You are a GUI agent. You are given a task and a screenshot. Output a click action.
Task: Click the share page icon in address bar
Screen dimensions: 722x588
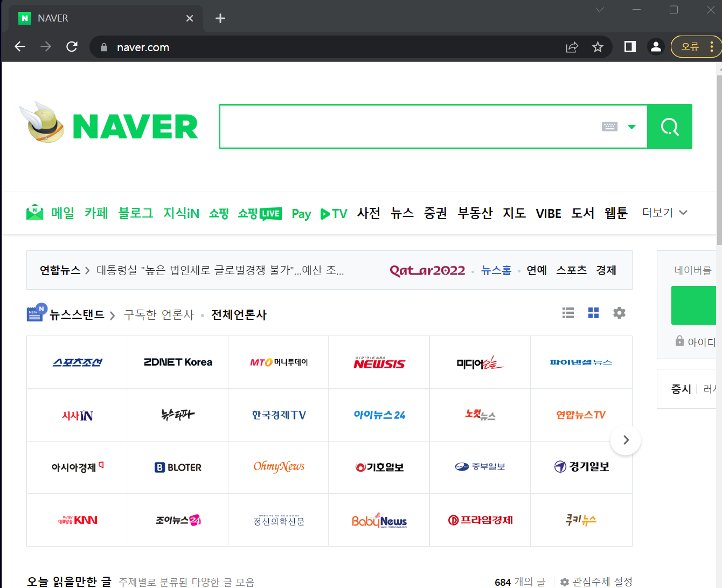572,47
